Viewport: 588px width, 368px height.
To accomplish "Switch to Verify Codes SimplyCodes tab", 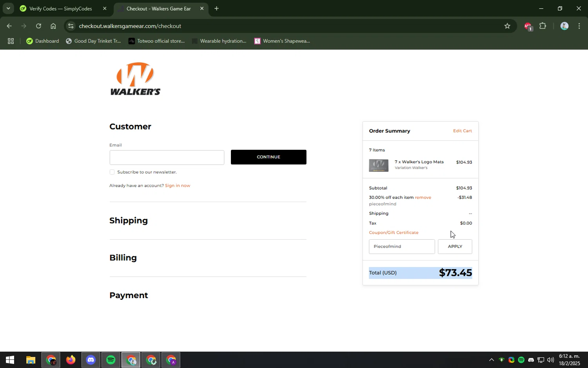I will [x=61, y=9].
